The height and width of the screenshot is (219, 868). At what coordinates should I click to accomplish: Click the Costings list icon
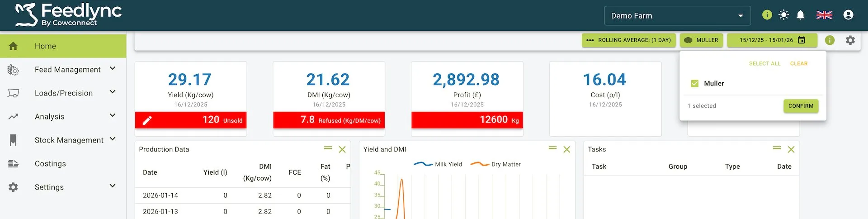[x=13, y=164]
